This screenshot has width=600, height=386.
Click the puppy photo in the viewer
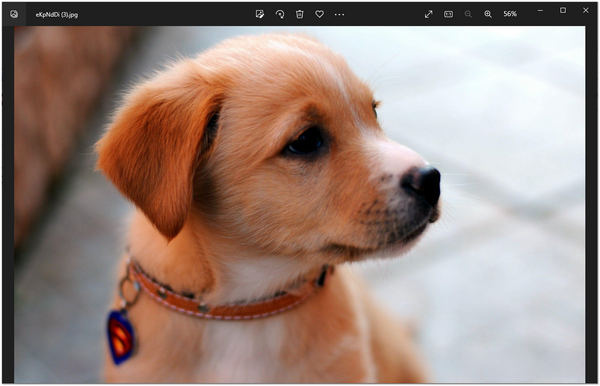[x=299, y=204]
